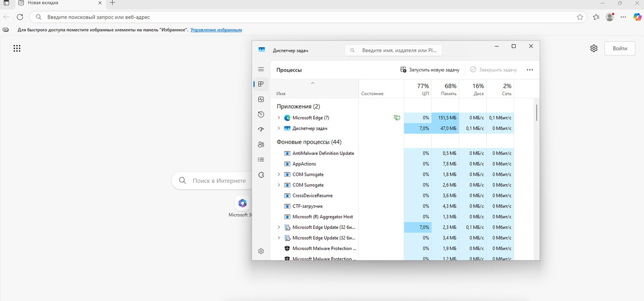Click the Завершить задачу button
The image size is (644, 301).
point(493,70)
